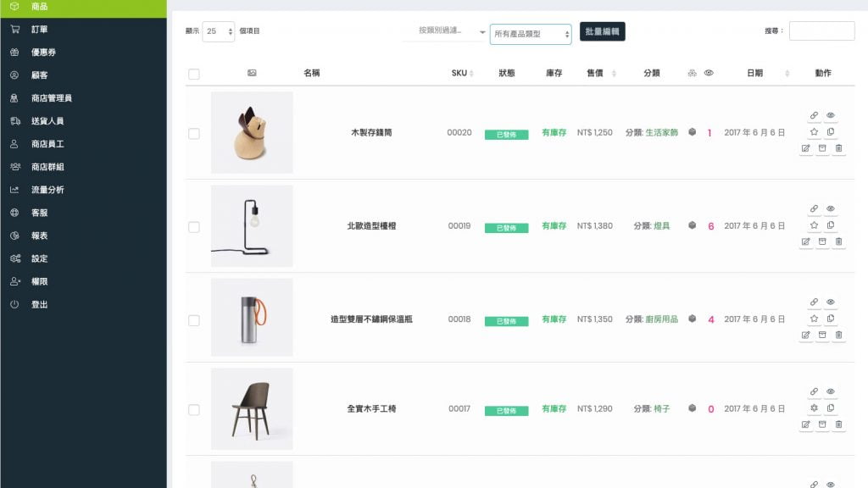Click the star icon for 木製存錢筒
This screenshot has height=488, width=868.
pyautogui.click(x=814, y=131)
